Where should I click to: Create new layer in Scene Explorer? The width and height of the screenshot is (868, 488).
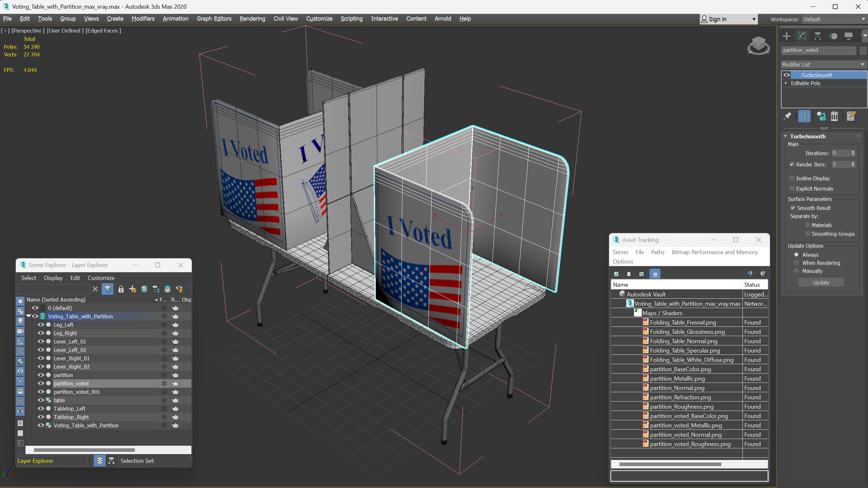pos(133,289)
